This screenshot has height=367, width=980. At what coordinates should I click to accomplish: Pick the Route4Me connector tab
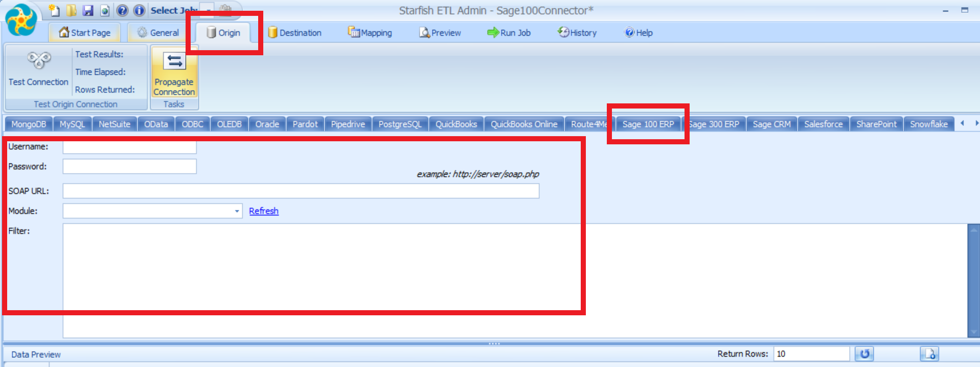pyautogui.click(x=589, y=124)
